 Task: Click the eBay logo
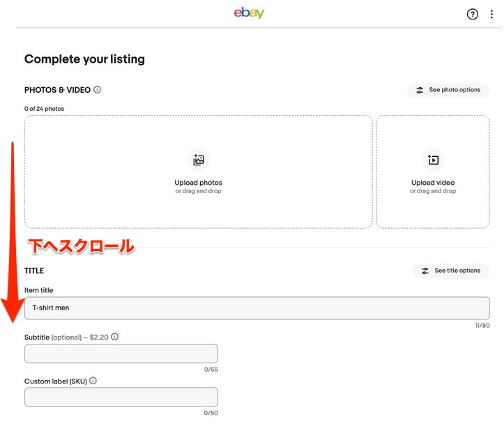tap(249, 13)
